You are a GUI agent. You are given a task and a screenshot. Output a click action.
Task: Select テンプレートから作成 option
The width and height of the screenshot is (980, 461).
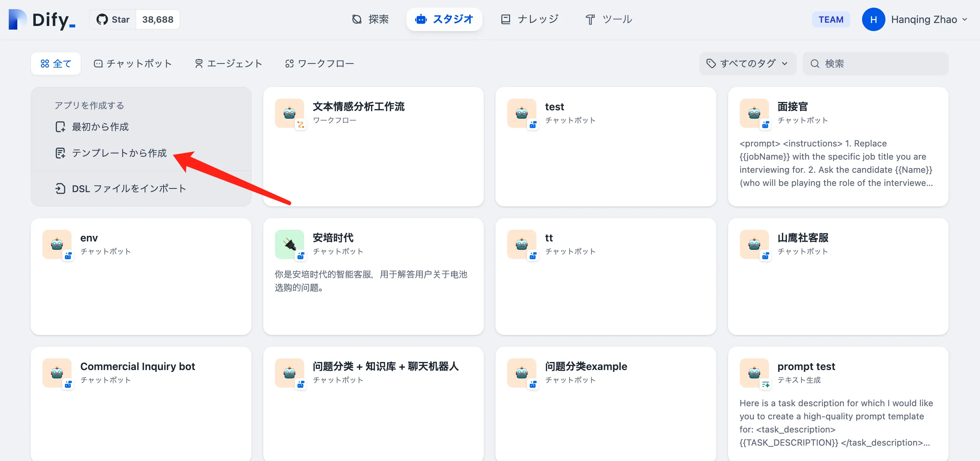pos(119,153)
